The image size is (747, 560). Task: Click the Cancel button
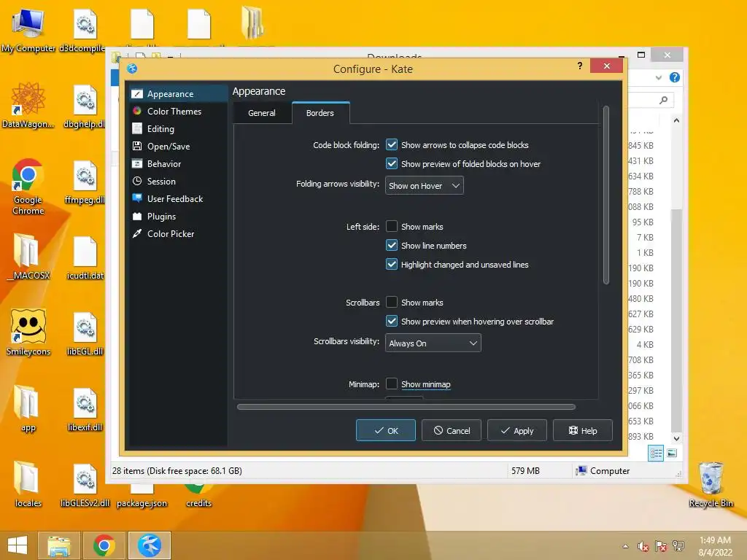pos(452,430)
